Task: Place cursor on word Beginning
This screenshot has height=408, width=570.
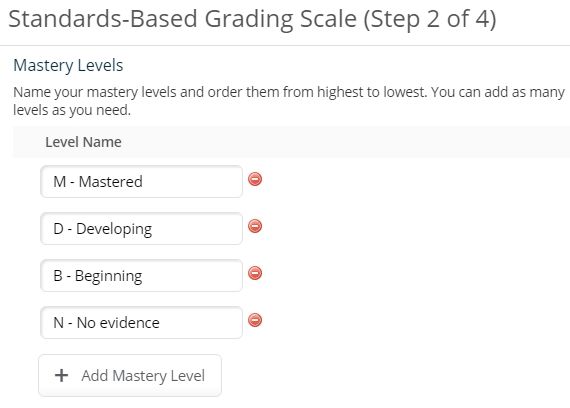Action: point(108,276)
